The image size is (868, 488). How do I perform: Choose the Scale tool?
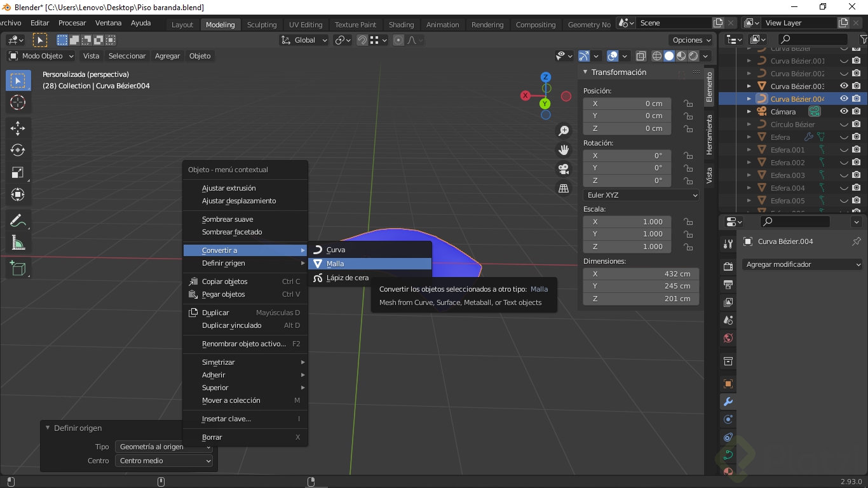click(x=18, y=172)
